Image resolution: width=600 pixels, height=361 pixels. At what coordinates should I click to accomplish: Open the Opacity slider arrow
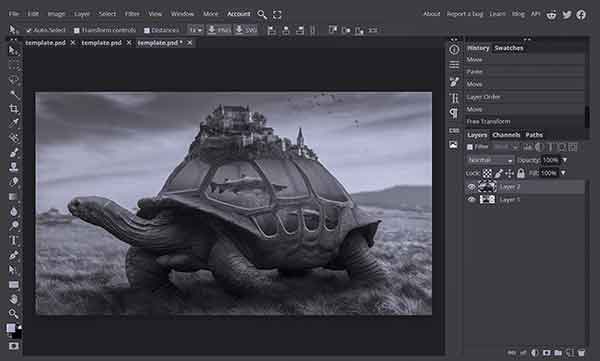tap(564, 160)
